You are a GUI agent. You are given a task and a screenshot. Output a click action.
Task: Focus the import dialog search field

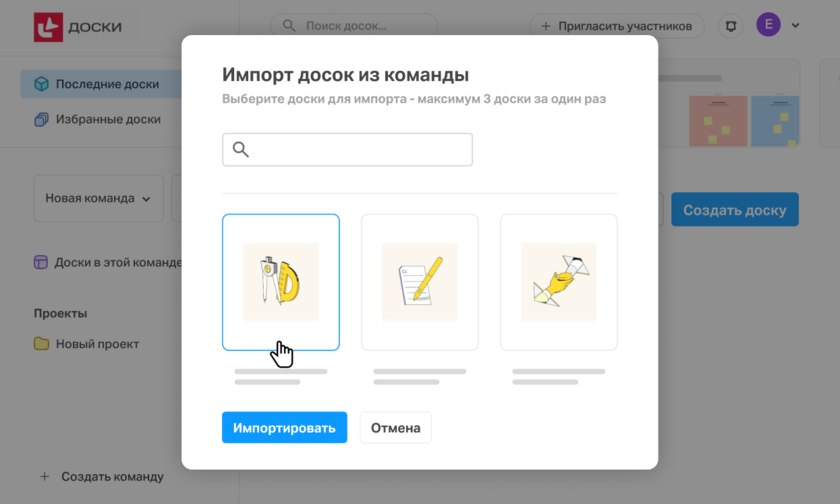(x=358, y=150)
